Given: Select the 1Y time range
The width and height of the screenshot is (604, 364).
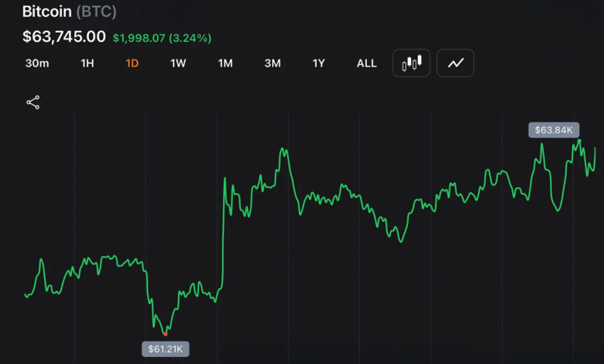Looking at the screenshot, I should (318, 64).
